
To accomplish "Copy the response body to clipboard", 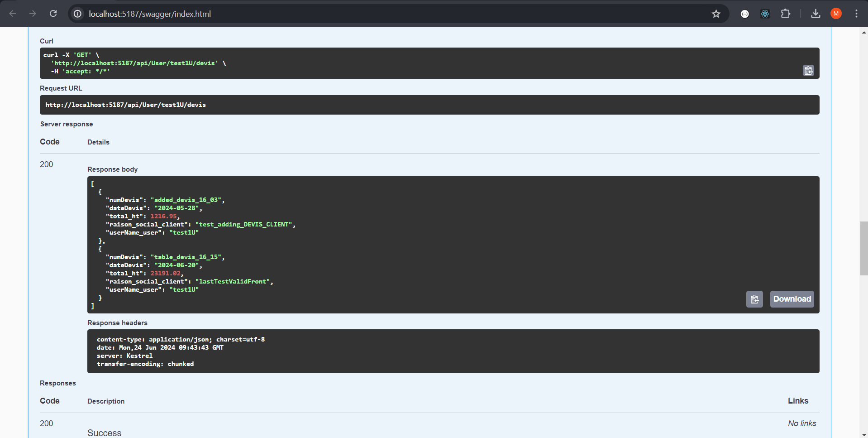I will [754, 299].
